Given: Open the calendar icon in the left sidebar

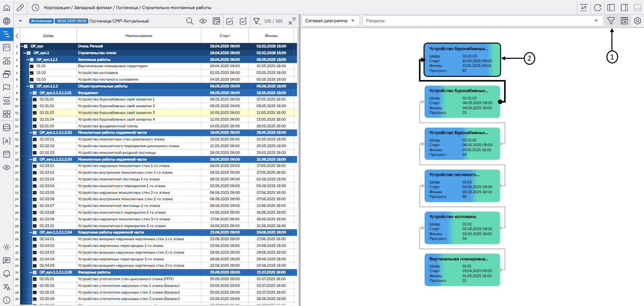Looking at the screenshot, I should (x=6, y=154).
